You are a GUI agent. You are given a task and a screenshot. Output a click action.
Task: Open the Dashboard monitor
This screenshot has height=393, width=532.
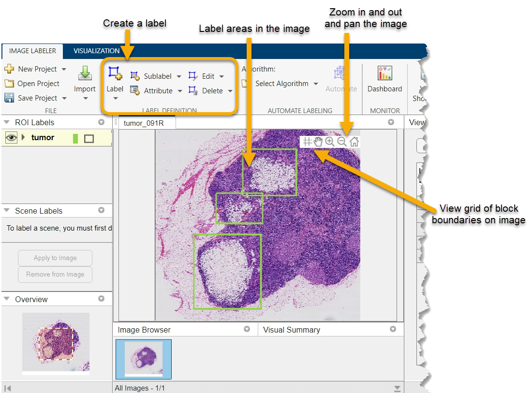click(384, 73)
